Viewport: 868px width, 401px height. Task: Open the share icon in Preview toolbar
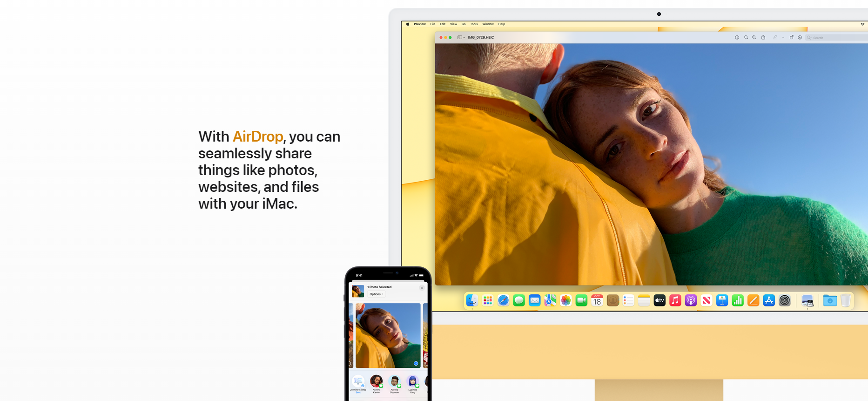(x=763, y=38)
